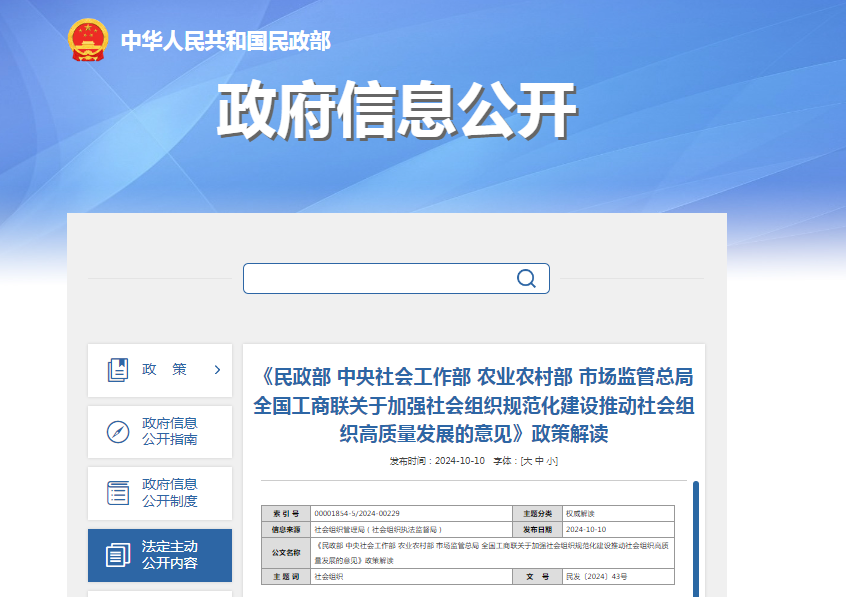Click the 发布日期 2024-10-10 table cell
The height and width of the screenshot is (597, 846).
tap(618, 530)
